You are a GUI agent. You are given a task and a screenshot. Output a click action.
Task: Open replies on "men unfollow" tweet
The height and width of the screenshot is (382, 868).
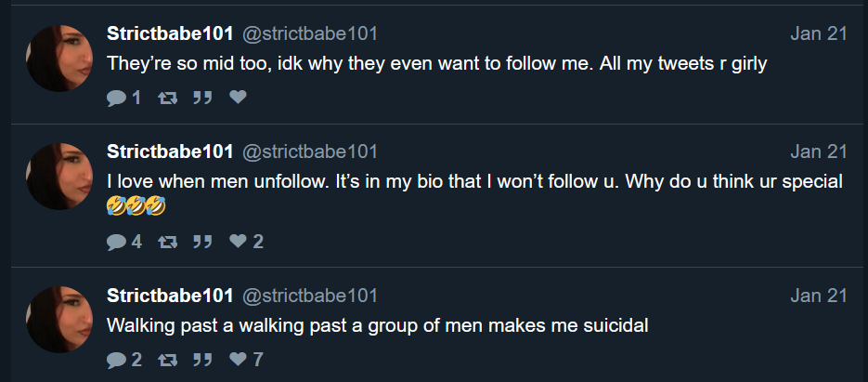click(116, 242)
